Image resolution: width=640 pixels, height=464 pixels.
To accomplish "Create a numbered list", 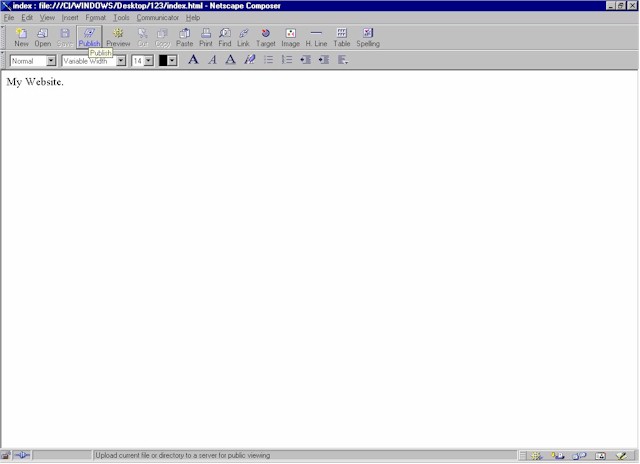I will coord(287,60).
